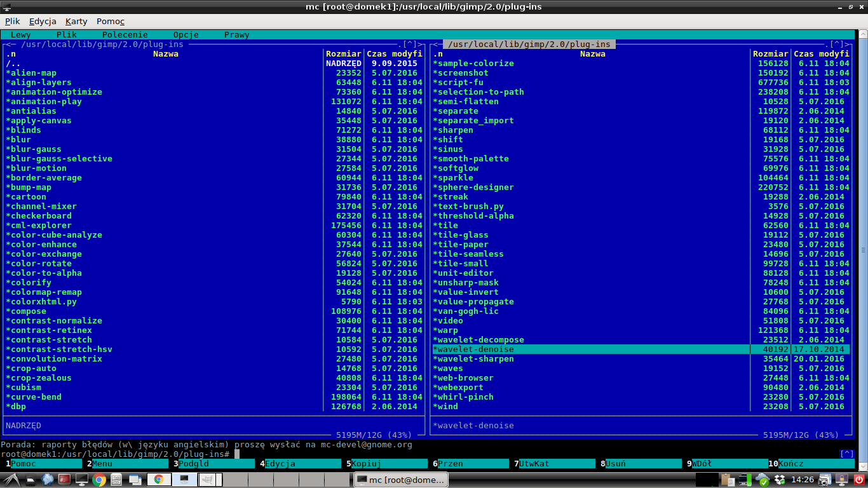Screen dimensions: 868x488
Task: Launch the red terminal icon in taskbar
Action: click(x=64, y=480)
